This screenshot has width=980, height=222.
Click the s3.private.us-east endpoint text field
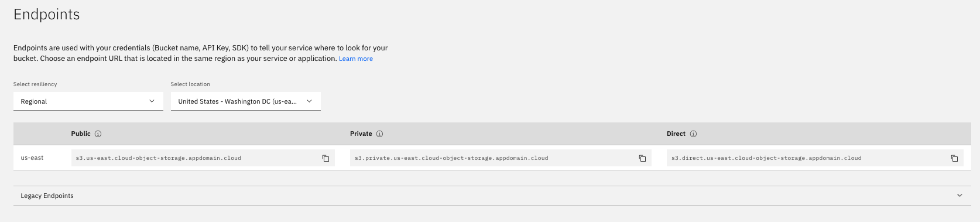pyautogui.click(x=502, y=158)
